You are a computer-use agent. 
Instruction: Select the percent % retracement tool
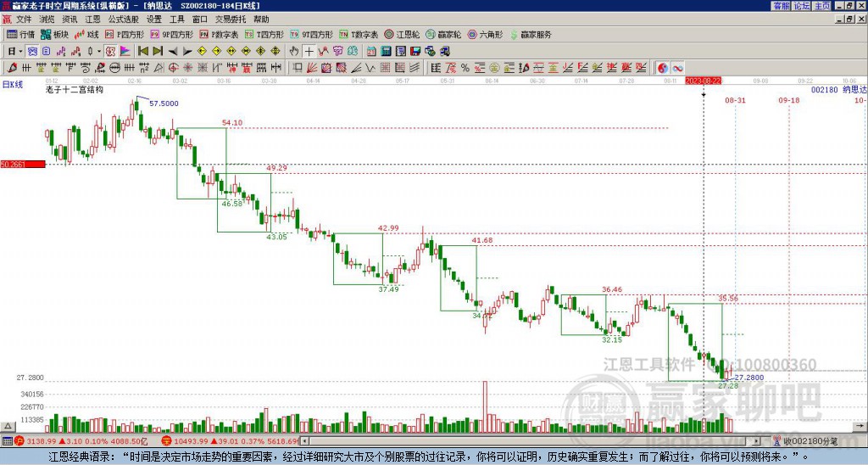coord(465,68)
